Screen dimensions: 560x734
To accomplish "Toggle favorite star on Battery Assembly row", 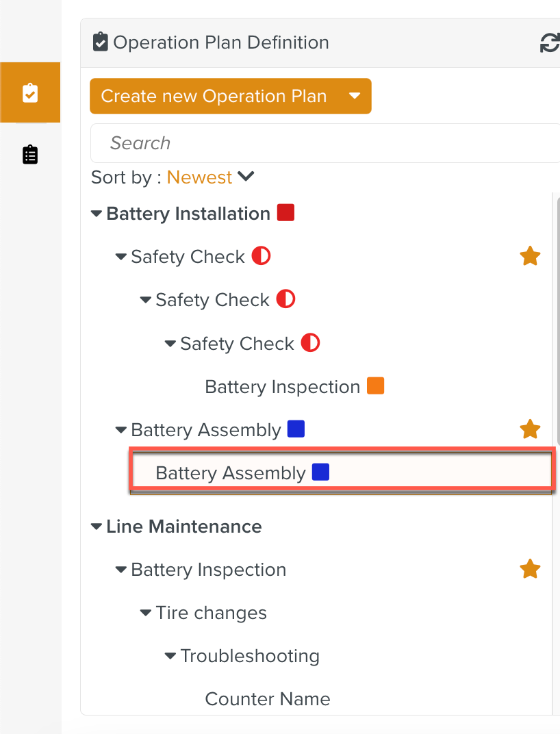I will [x=530, y=430].
